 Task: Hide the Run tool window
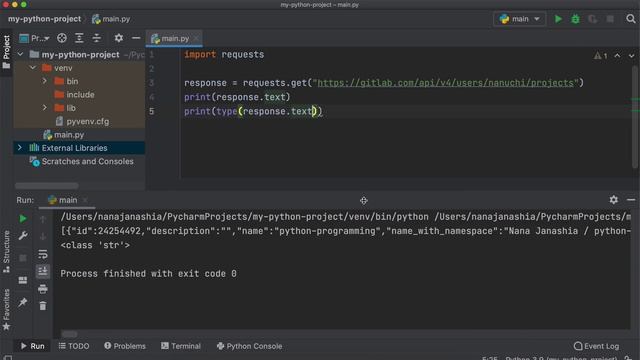point(631,200)
